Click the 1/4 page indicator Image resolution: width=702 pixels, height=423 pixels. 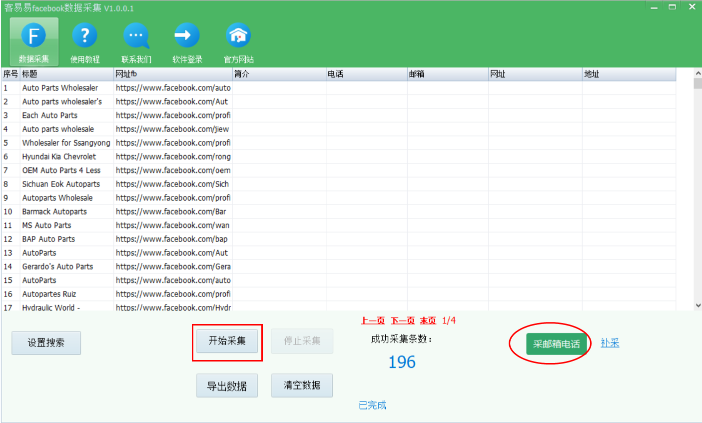(x=449, y=320)
